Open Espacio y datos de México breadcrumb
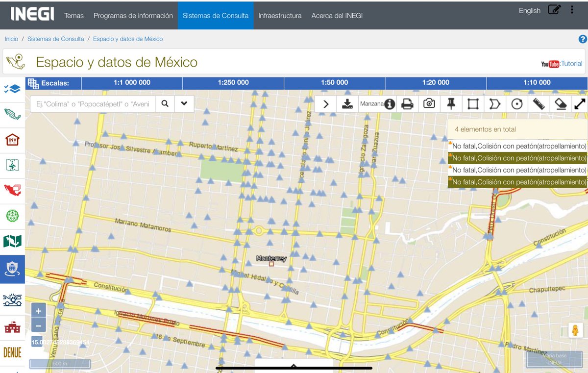The width and height of the screenshot is (588, 373). coord(128,39)
